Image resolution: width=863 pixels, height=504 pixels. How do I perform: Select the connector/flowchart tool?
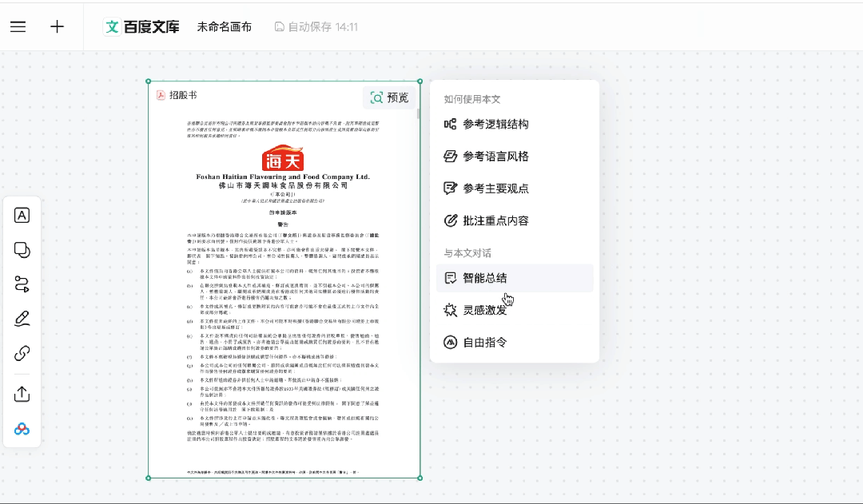22,286
